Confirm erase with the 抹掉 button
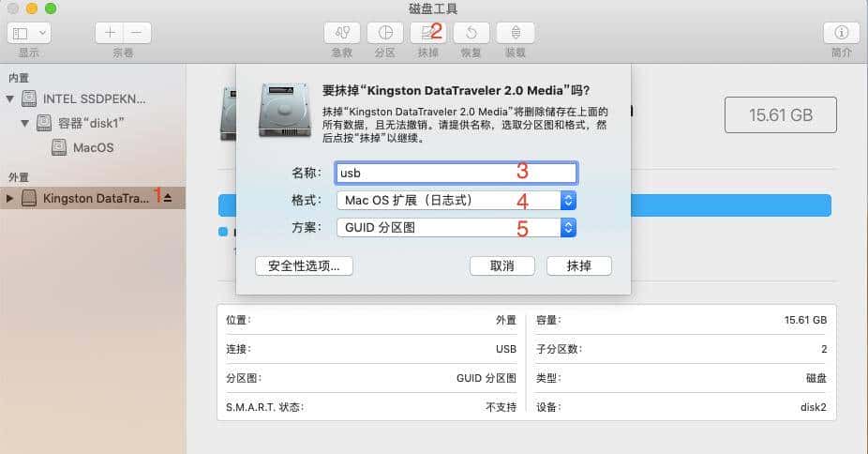Image resolution: width=868 pixels, height=454 pixels. [x=579, y=265]
